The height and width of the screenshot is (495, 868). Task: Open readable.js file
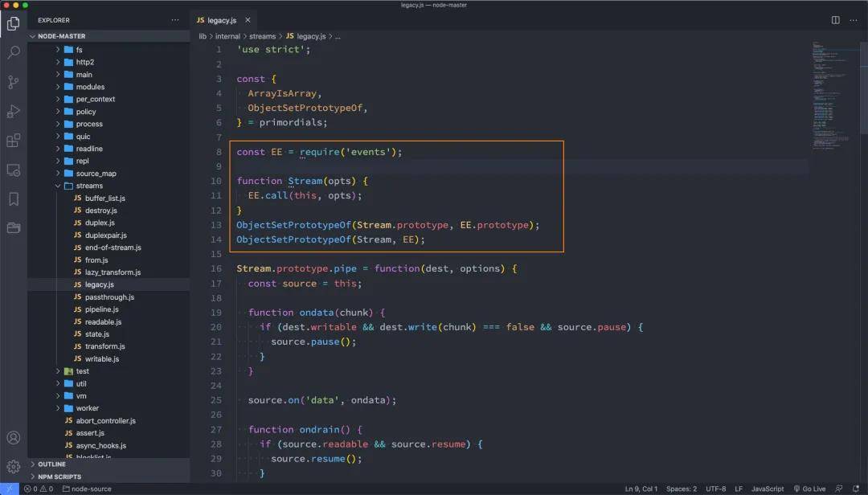click(108, 321)
